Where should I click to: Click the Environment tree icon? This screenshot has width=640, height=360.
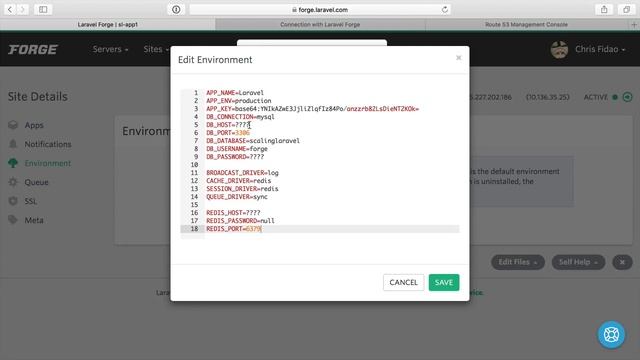[x=13, y=163]
